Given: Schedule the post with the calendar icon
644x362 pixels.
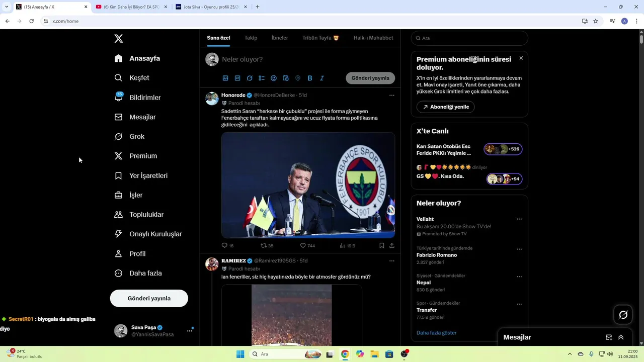Looking at the screenshot, I should [286, 78].
